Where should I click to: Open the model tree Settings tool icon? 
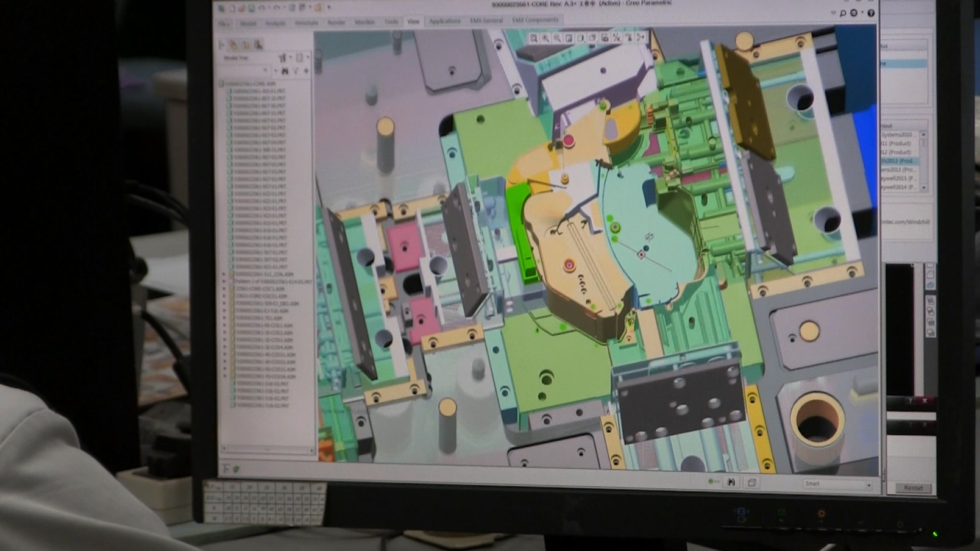click(x=283, y=58)
